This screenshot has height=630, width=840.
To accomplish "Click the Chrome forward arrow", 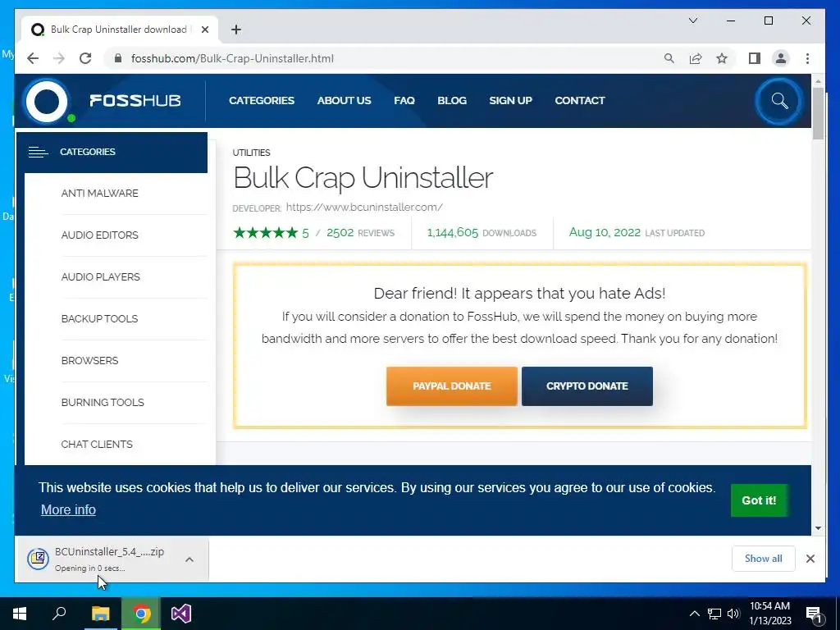I will click(x=59, y=58).
